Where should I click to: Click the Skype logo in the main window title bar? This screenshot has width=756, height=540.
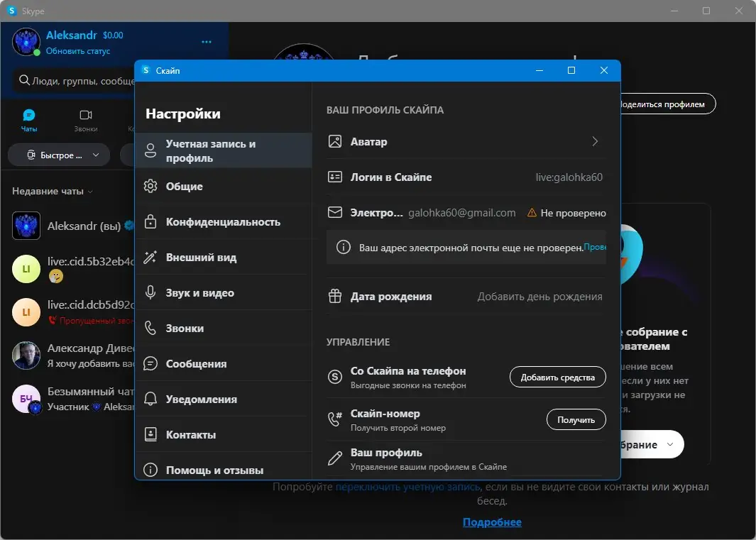pyautogui.click(x=12, y=11)
